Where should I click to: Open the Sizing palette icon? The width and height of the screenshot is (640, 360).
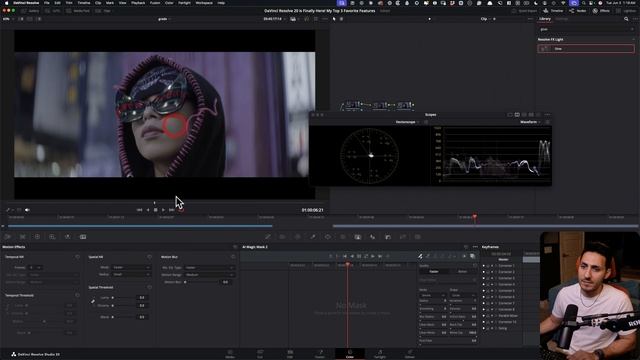point(403,237)
